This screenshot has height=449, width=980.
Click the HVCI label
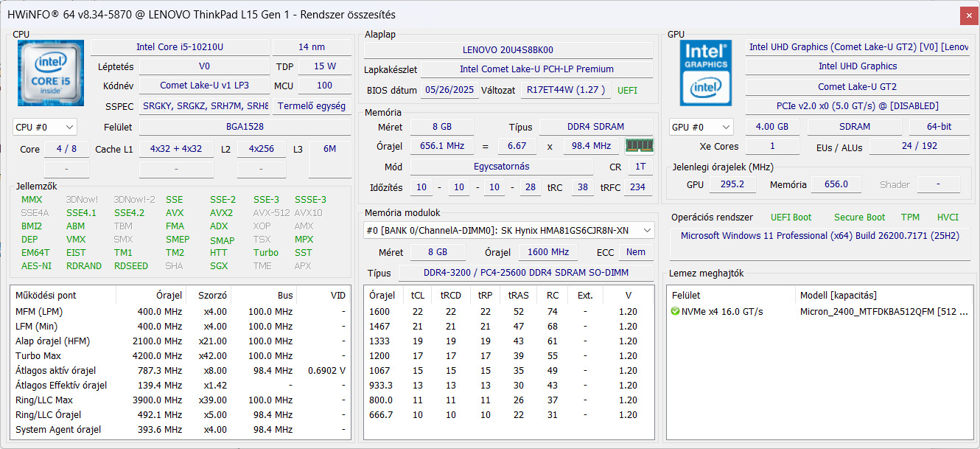(x=948, y=217)
